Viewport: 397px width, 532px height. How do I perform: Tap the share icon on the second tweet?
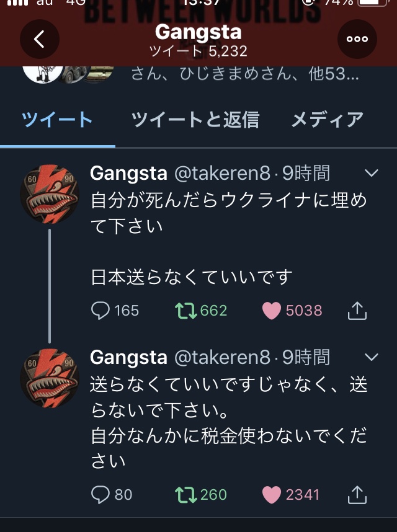coord(357,495)
